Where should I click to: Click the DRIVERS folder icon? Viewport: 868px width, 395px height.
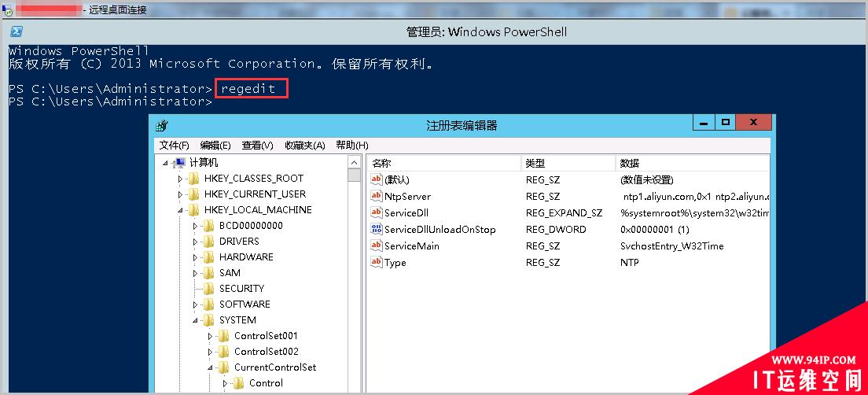click(208, 241)
